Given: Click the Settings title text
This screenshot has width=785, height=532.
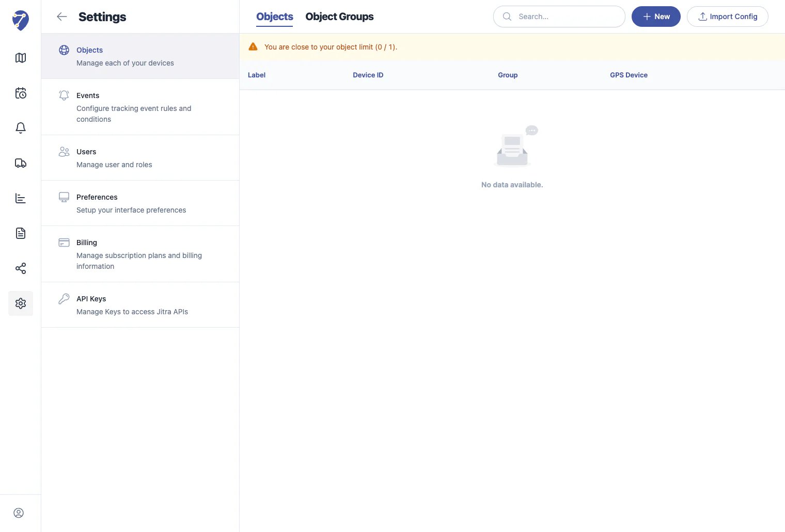Looking at the screenshot, I should point(102,17).
